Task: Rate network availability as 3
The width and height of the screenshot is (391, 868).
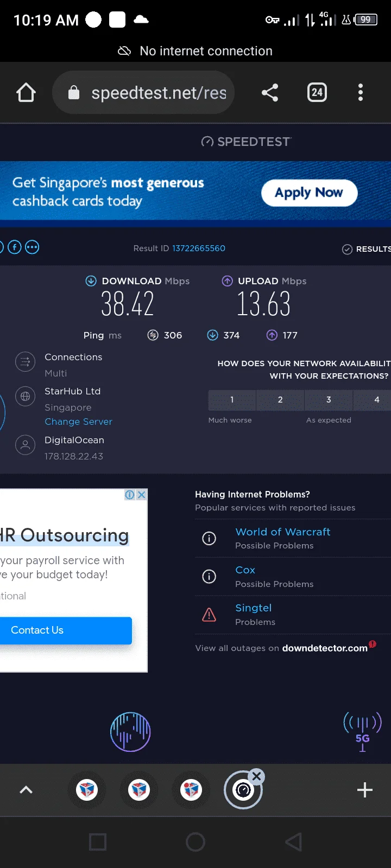Action: coord(329,400)
